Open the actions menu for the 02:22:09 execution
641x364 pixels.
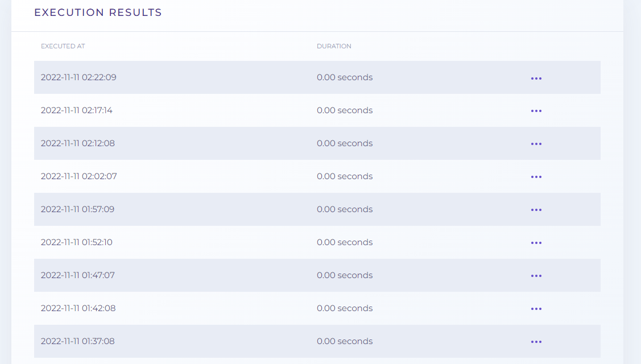[536, 78]
